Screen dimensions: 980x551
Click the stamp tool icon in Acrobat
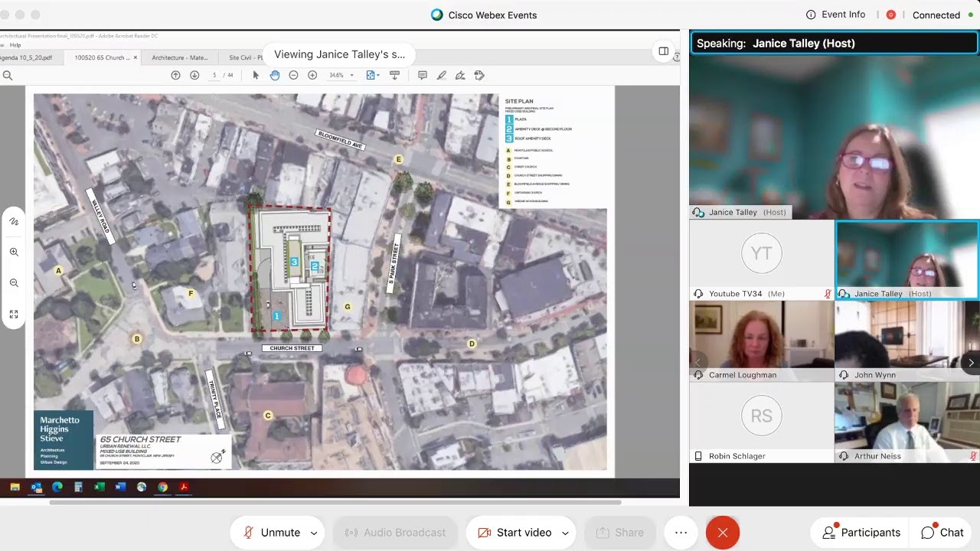pyautogui.click(x=479, y=75)
